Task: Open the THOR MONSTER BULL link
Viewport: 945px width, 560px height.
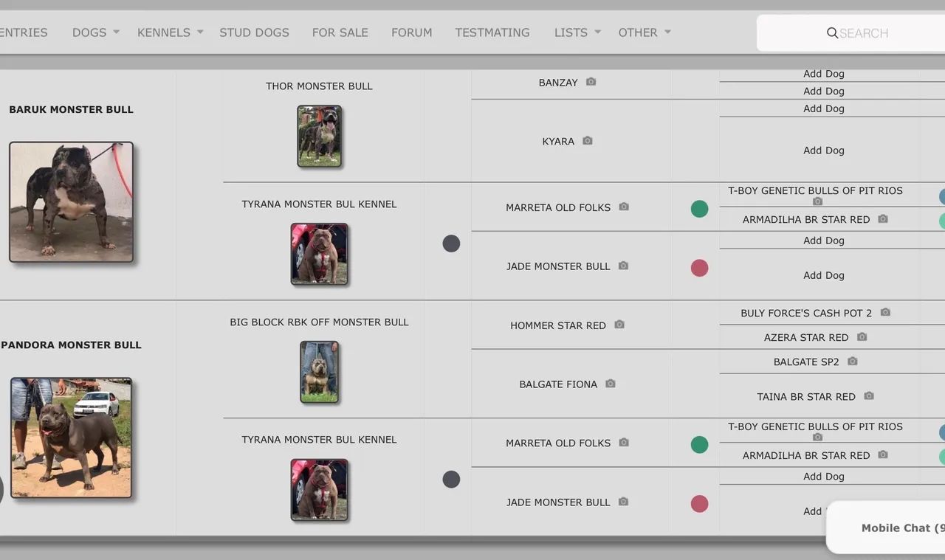Action: (319, 86)
